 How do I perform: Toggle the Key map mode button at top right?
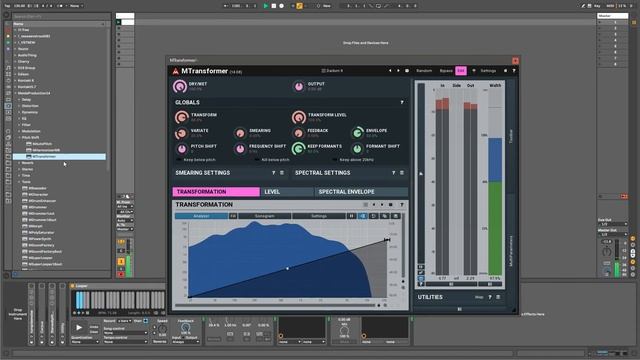coord(597,6)
